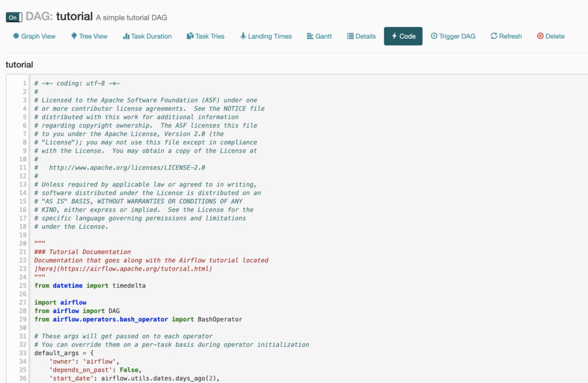Open the Tree View tab

pos(89,36)
